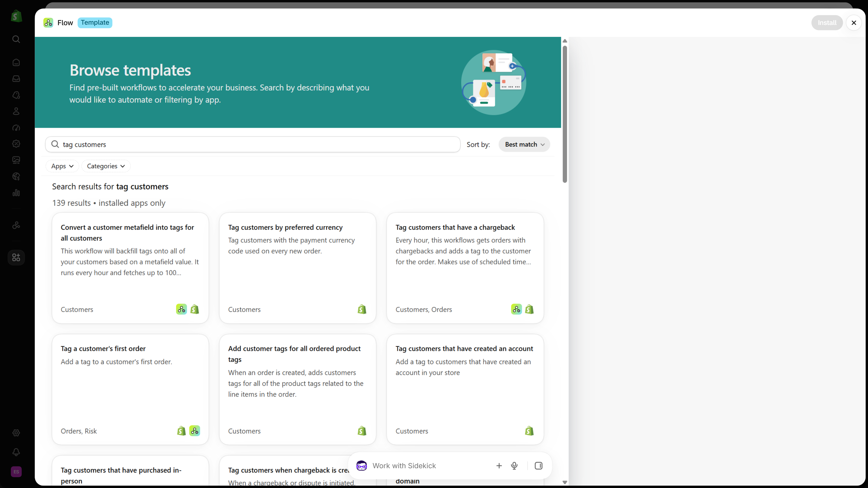
Task: Click Sidekick microphone icon
Action: (x=514, y=466)
